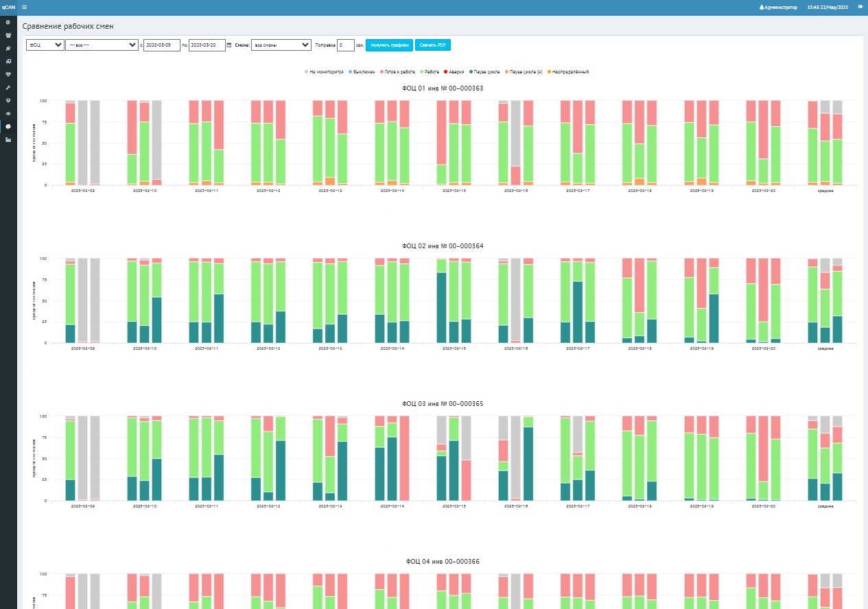Click the calendar icon beside the date range
Image resolution: width=868 pixels, height=609 pixels.
(x=229, y=45)
